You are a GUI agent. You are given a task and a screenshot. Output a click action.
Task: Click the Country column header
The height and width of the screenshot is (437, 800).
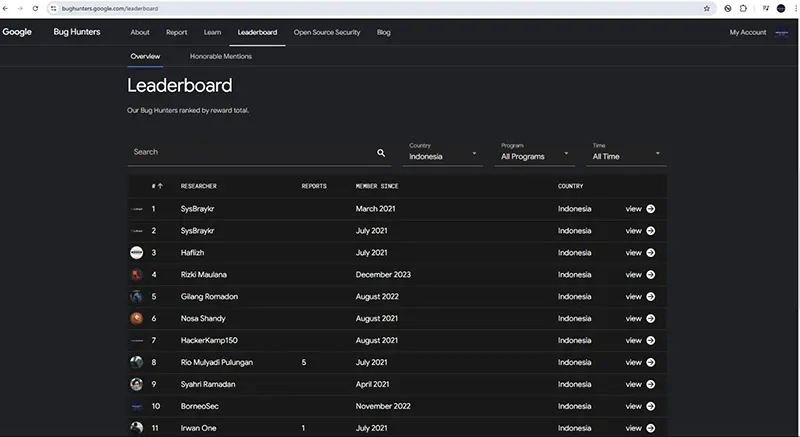coord(570,186)
